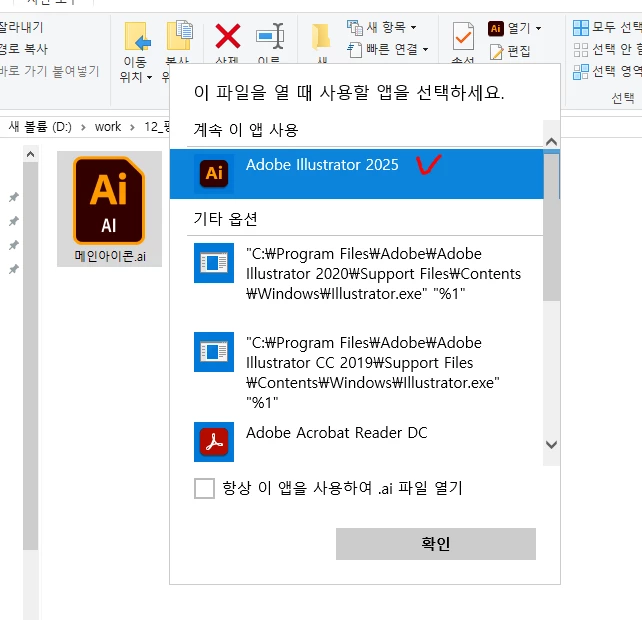Click the Acrobat Reader DC red icon
Viewport: 642px width, 620px height.
point(214,442)
